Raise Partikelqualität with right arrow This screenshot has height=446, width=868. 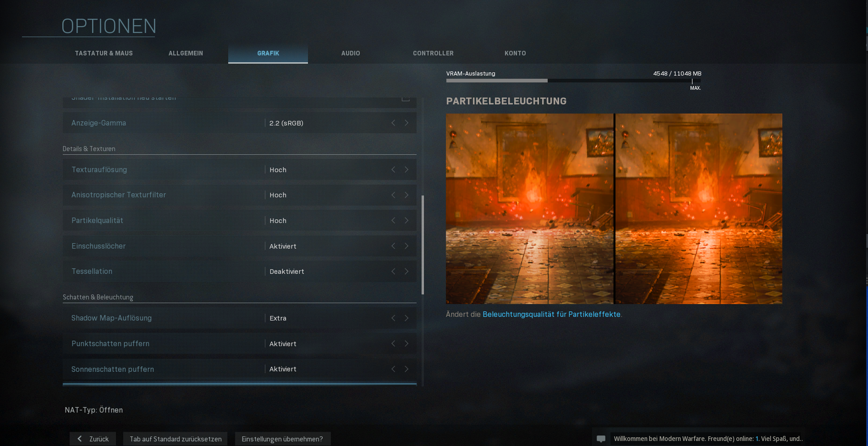[x=407, y=220]
